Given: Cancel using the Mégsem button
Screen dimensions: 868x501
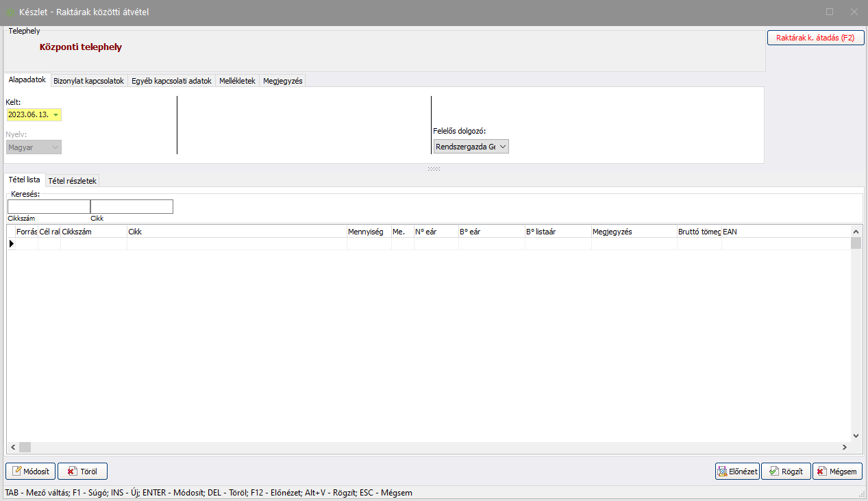Looking at the screenshot, I should click(x=837, y=472).
